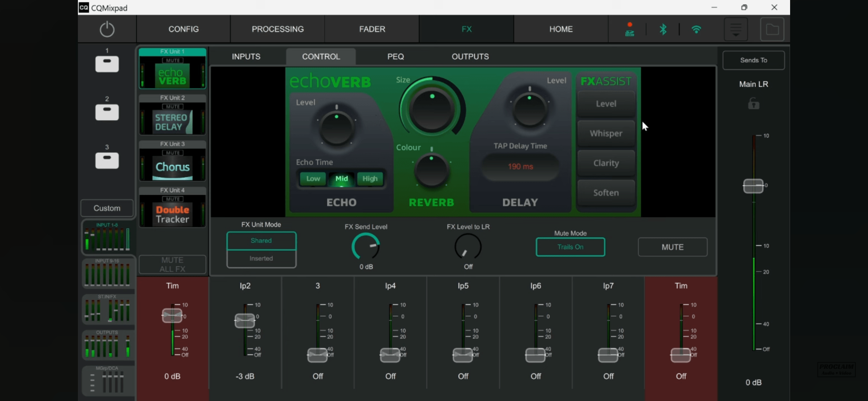Click the Wi-Fi status icon

point(696,29)
